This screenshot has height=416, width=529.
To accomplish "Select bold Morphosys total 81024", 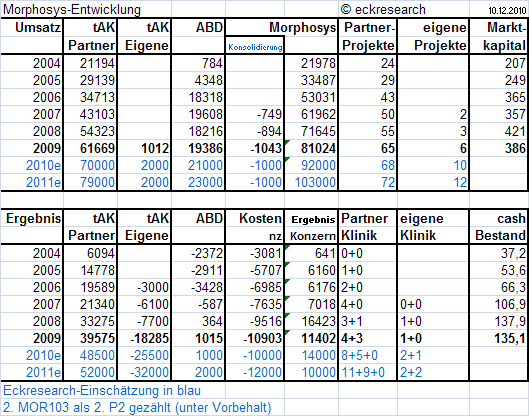I will [318, 148].
